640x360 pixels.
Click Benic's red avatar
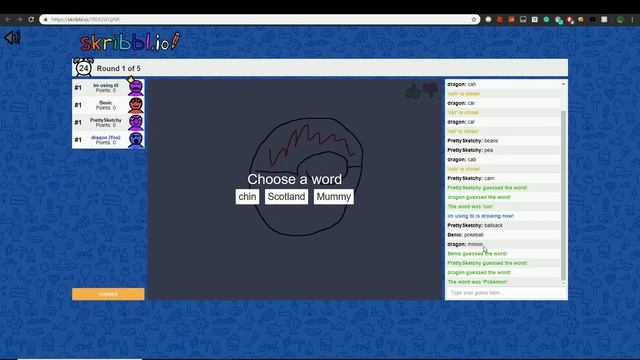pos(136,105)
